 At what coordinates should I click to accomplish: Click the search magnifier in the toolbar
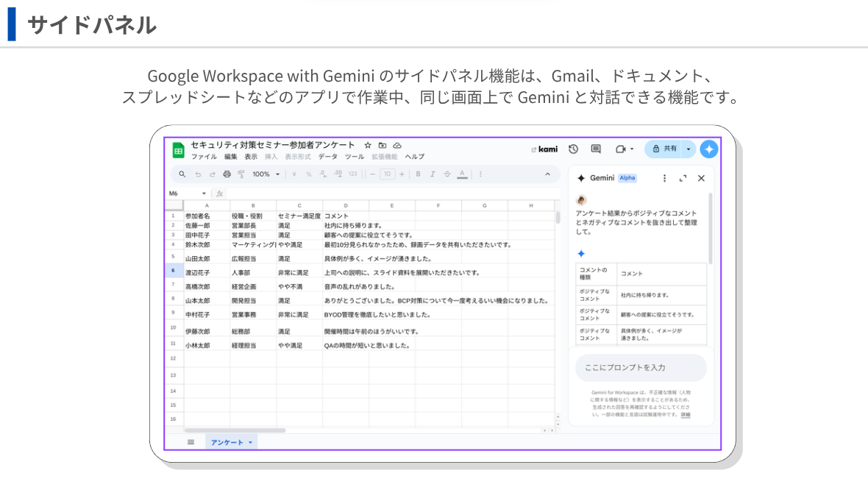(x=182, y=174)
